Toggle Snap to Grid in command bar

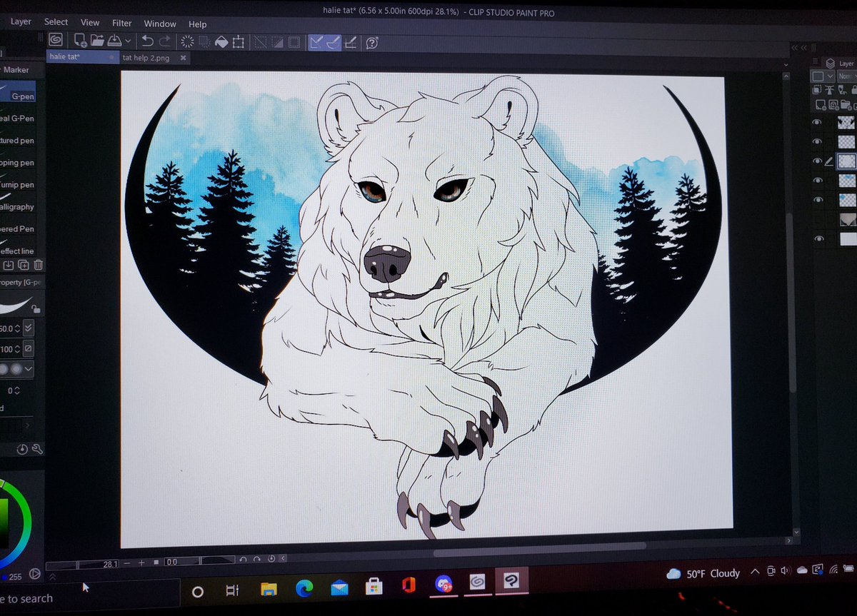(x=350, y=41)
